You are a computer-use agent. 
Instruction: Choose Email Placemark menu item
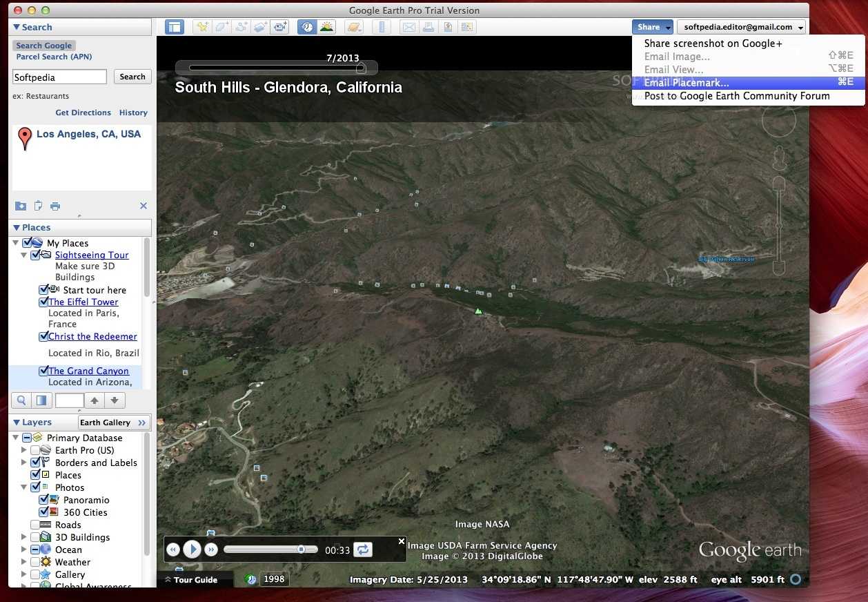748,83
